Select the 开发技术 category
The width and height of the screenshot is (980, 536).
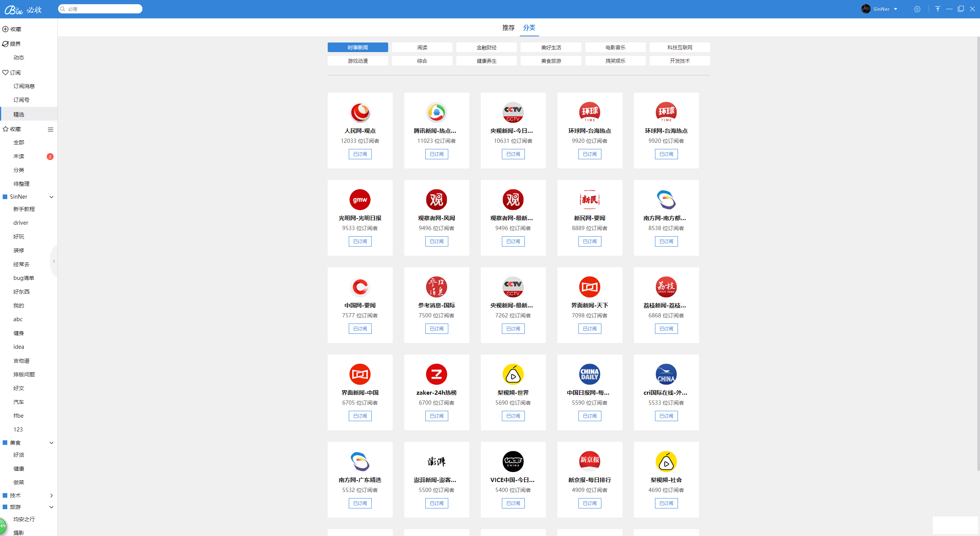click(679, 60)
